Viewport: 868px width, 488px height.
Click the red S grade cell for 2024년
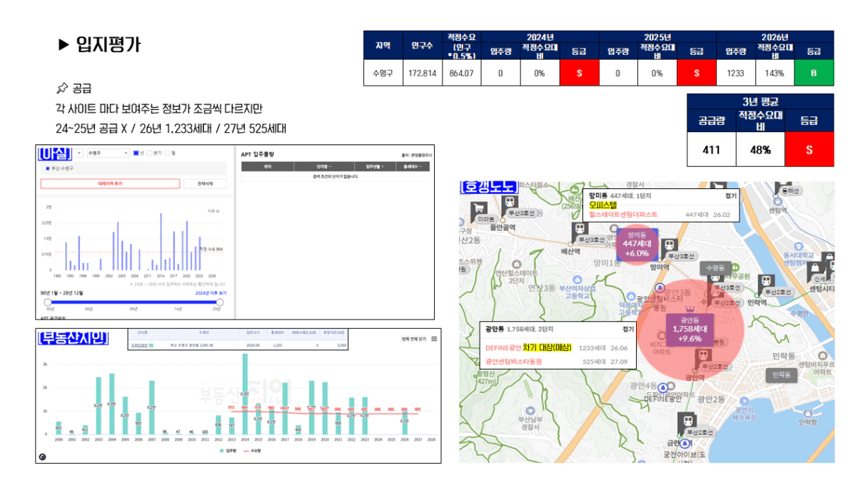(579, 73)
